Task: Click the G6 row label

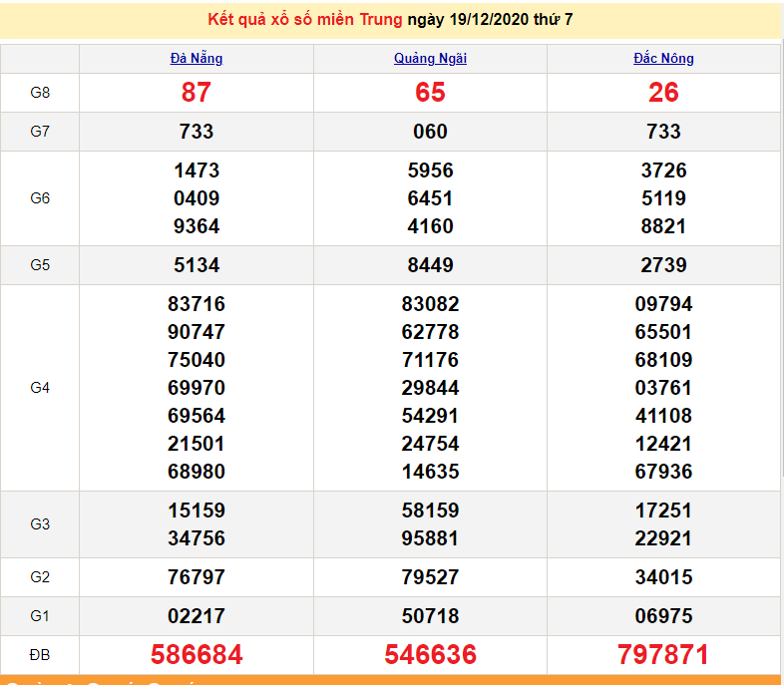Action: (x=40, y=198)
